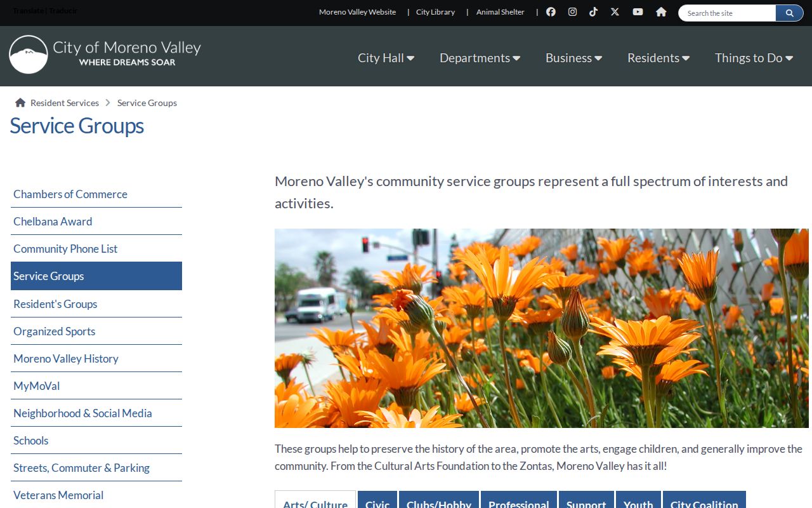Image resolution: width=812 pixels, height=508 pixels.
Task: Click the search magnifier button
Action: pos(790,13)
